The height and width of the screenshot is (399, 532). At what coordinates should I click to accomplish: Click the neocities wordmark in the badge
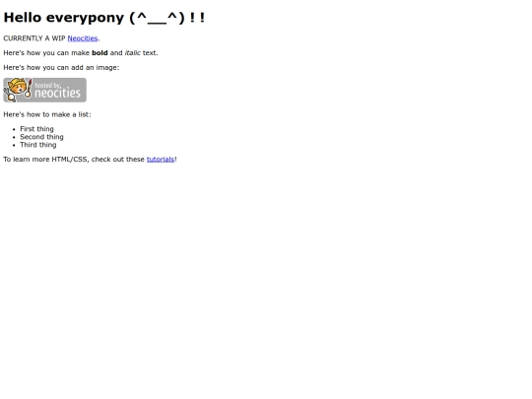[58, 93]
